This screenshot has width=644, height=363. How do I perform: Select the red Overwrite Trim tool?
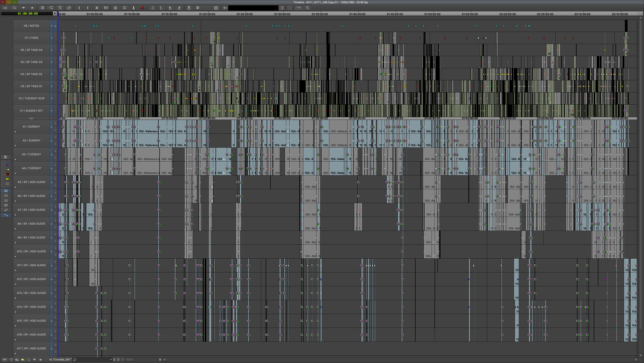(x=7, y=174)
